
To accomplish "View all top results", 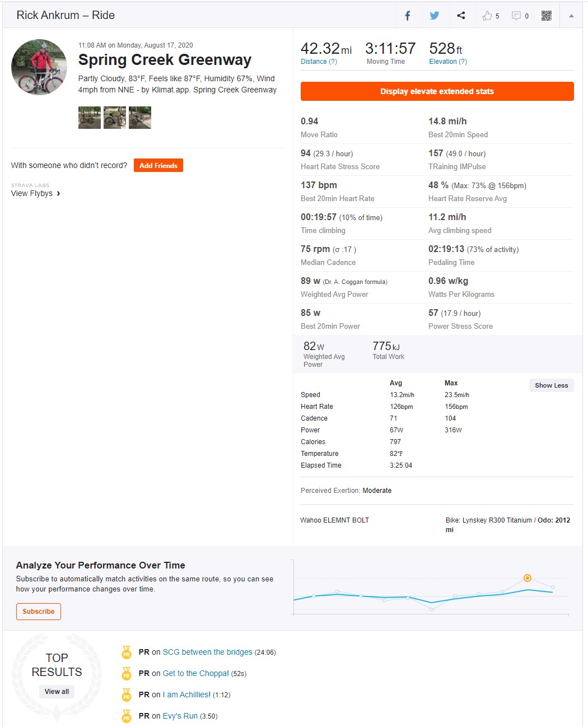I will coord(57,692).
